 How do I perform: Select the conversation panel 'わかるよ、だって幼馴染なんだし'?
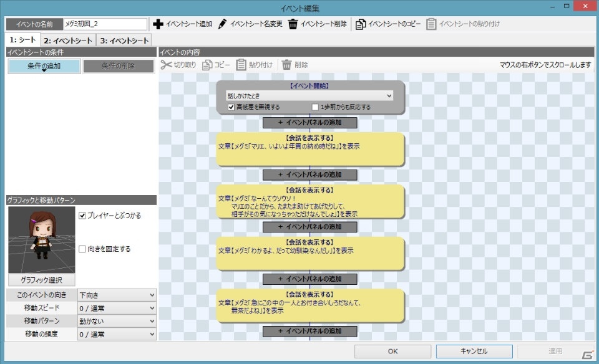point(310,253)
